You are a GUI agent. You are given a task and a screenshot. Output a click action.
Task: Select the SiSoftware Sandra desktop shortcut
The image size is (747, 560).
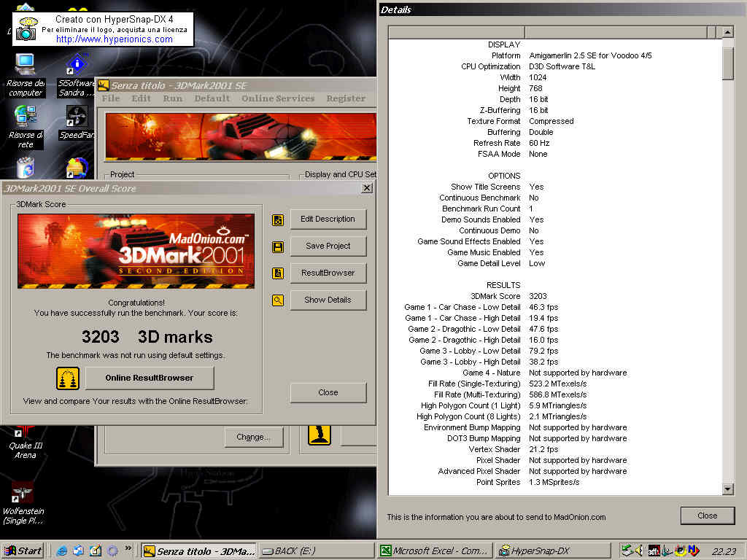(x=77, y=75)
